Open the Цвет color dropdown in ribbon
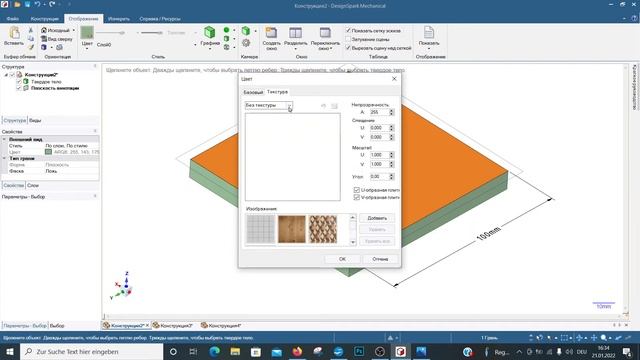 [87, 49]
